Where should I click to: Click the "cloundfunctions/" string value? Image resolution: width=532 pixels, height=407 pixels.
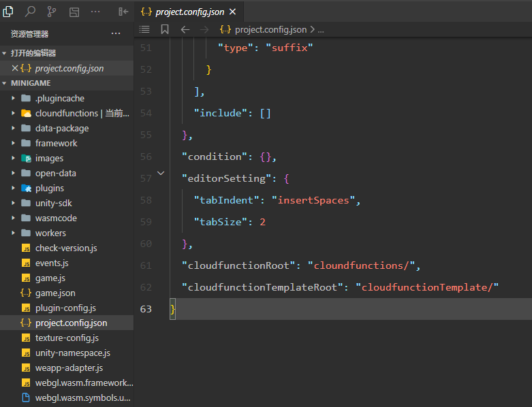(361, 265)
